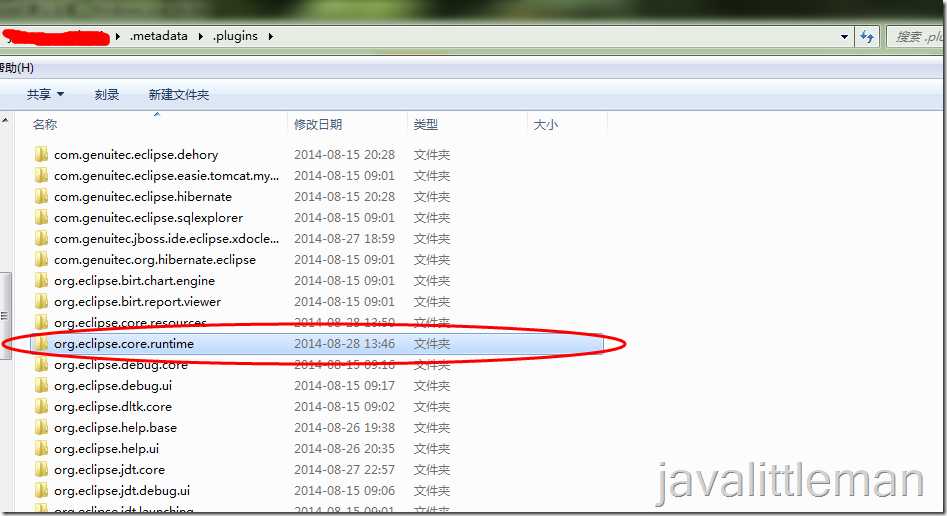
Task: Click folder icon of org.eclipse.birt.chart.engine
Action: [41, 280]
